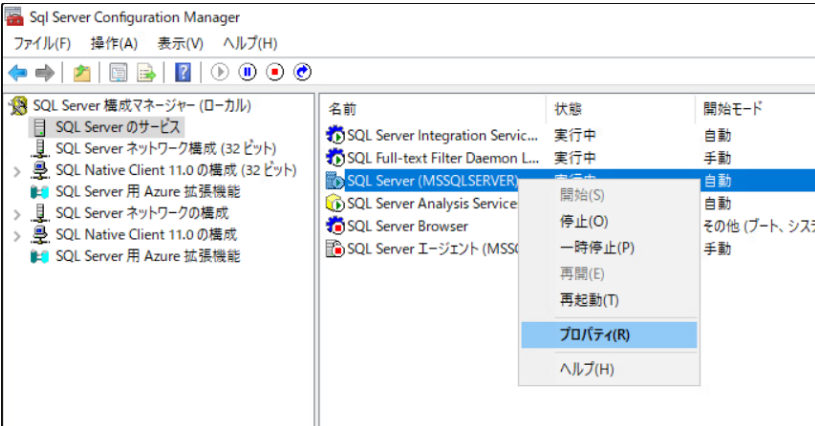
Task: Click 手動 start mode of Full-text Filter Daemon
Action: (717, 158)
